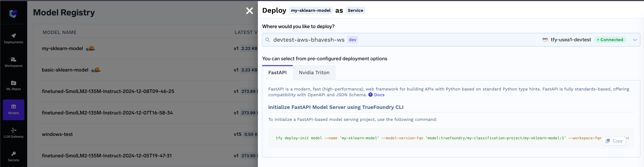644x167 pixels.
Task: Open Deployments from the sidebar
Action: coord(13,39)
